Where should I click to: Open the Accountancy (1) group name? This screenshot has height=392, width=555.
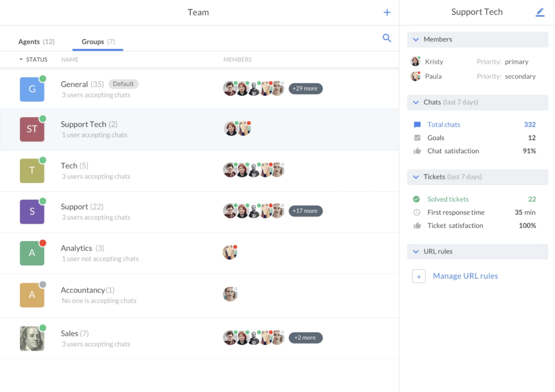tap(87, 290)
